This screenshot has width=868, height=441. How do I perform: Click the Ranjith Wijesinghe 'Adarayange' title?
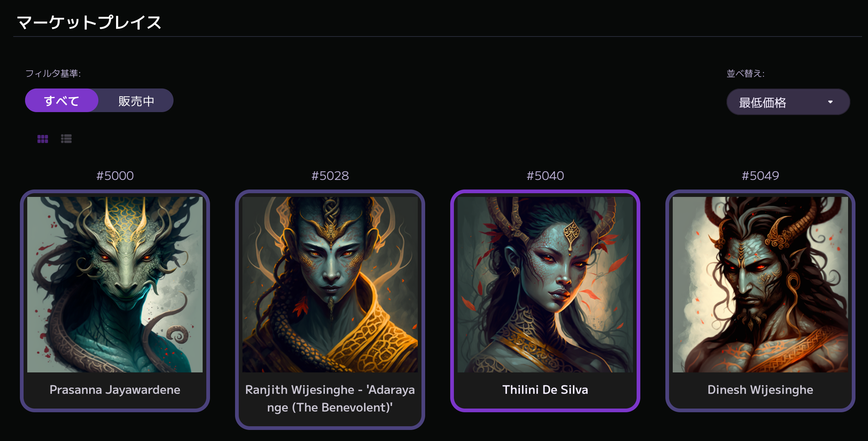[330, 399]
